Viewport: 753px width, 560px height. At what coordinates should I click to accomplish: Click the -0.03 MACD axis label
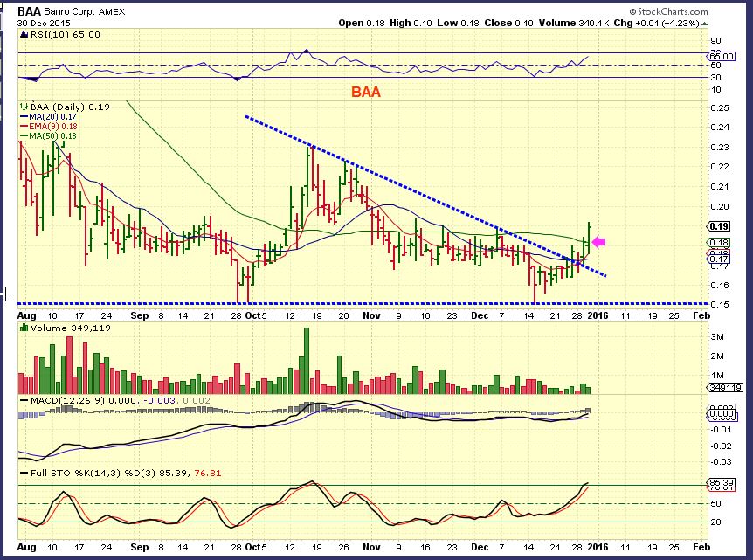(720, 462)
